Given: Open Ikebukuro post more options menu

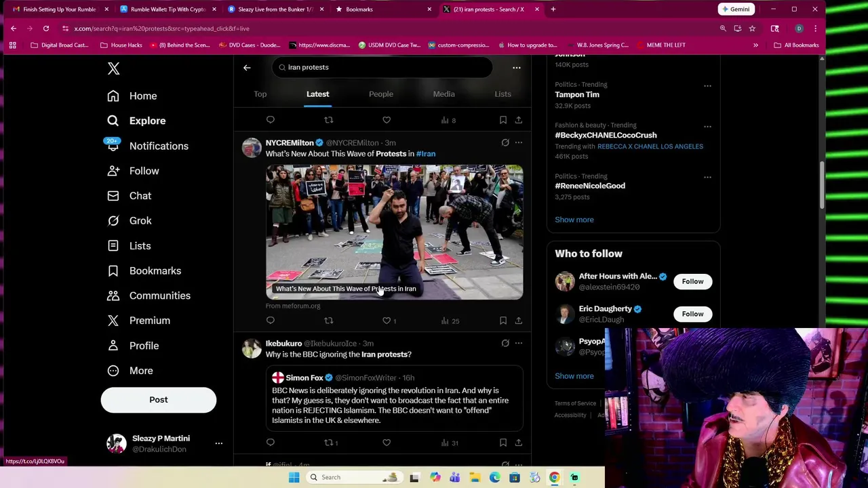Looking at the screenshot, I should click(519, 344).
